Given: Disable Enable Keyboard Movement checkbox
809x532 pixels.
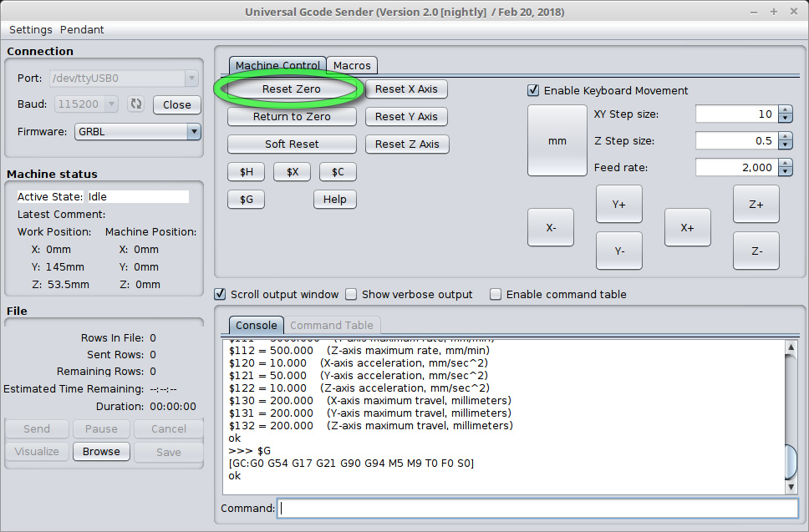Looking at the screenshot, I should 533,90.
